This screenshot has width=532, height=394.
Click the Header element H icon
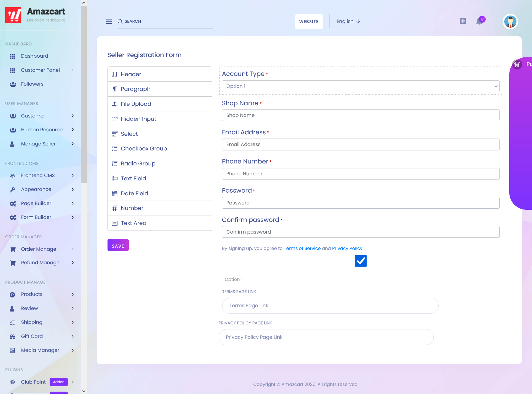115,74
